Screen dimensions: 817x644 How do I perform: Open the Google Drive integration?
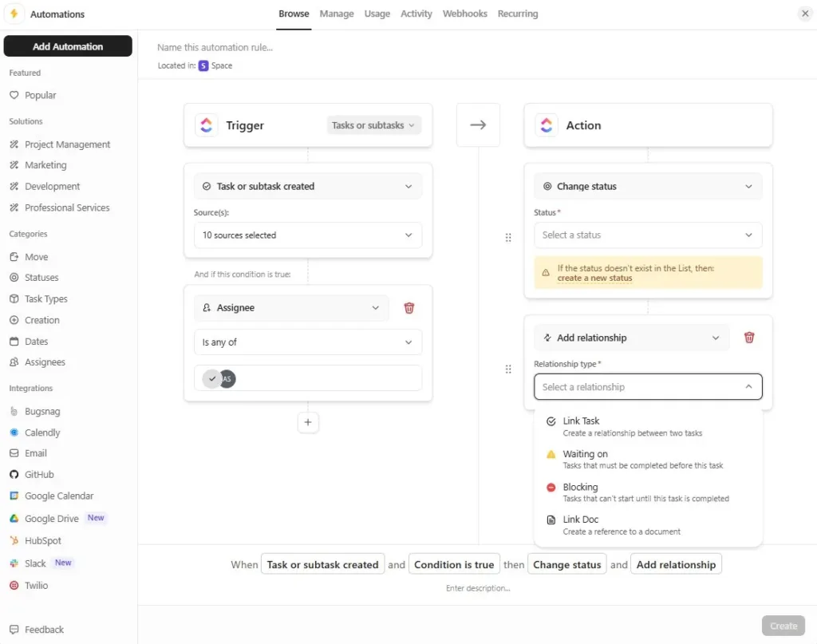tap(45, 519)
